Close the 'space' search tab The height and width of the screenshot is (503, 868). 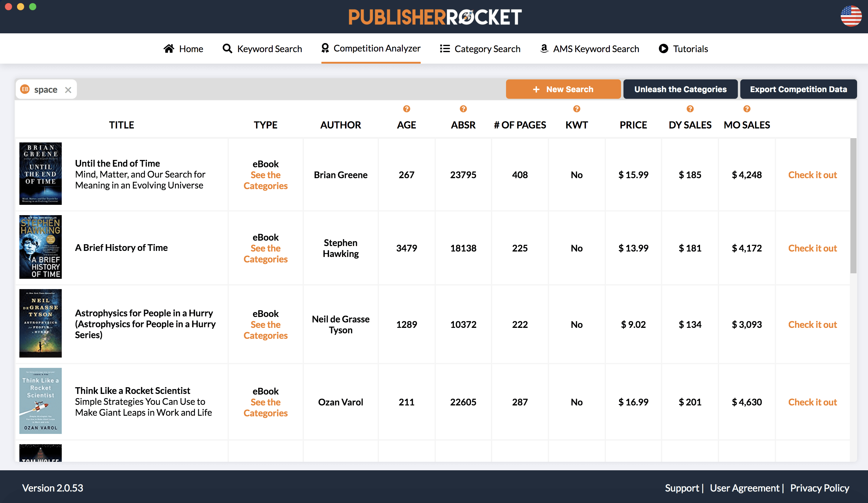tap(68, 90)
